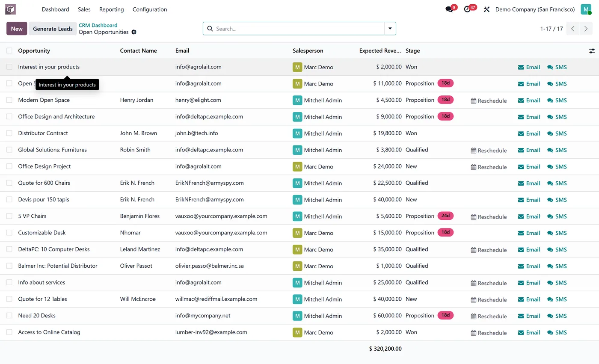This screenshot has width=599, height=364.
Task: Reschedule the Modern Open Space activity
Action: tap(489, 101)
